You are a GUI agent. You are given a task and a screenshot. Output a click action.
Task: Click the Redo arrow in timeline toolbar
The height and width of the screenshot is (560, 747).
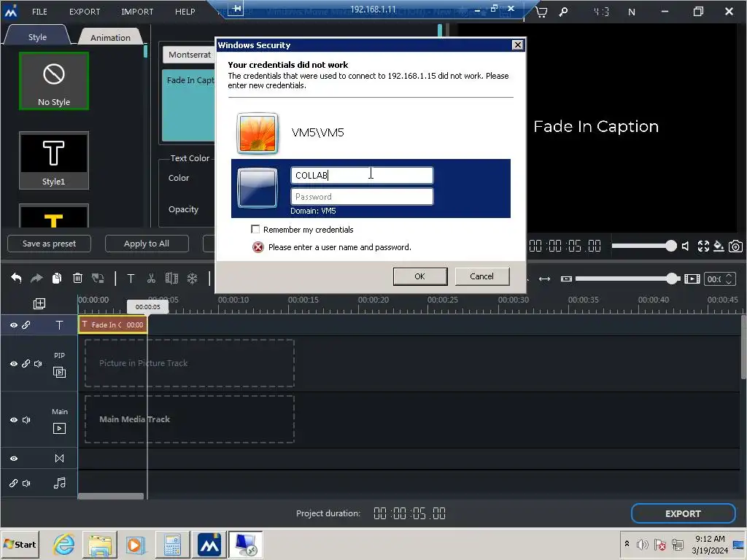[36, 278]
